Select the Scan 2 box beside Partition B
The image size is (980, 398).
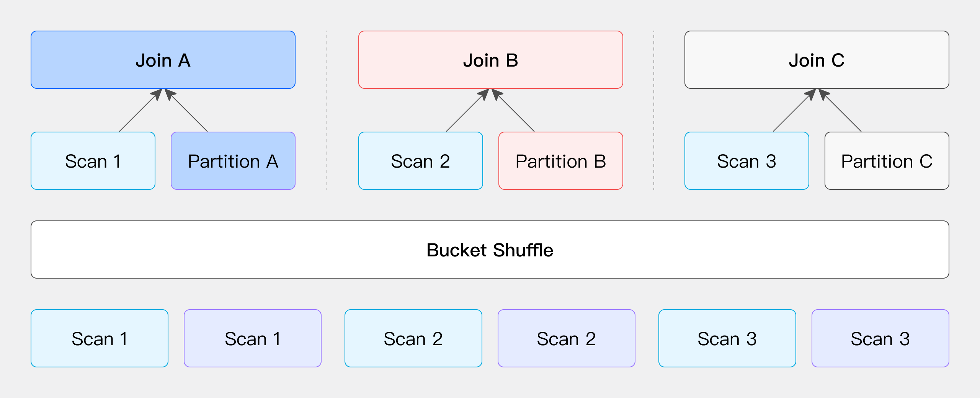pos(420,161)
